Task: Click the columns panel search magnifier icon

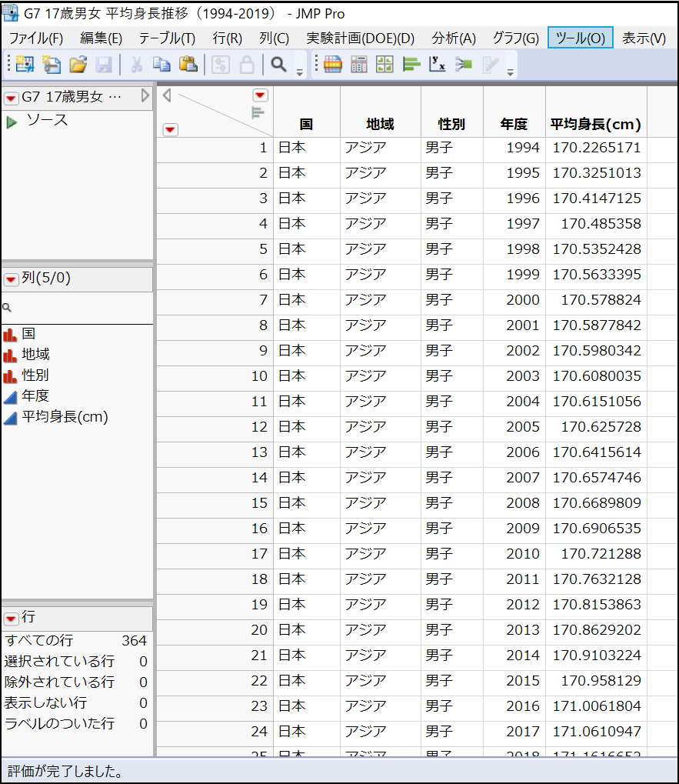Action: pyautogui.click(x=7, y=308)
